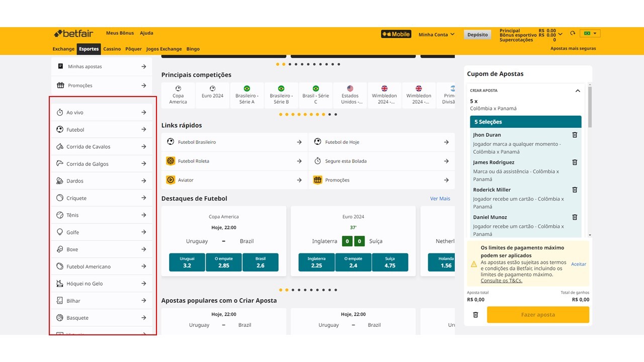Select the Dardos darts icon
This screenshot has height=362, width=644.
coord(60,181)
